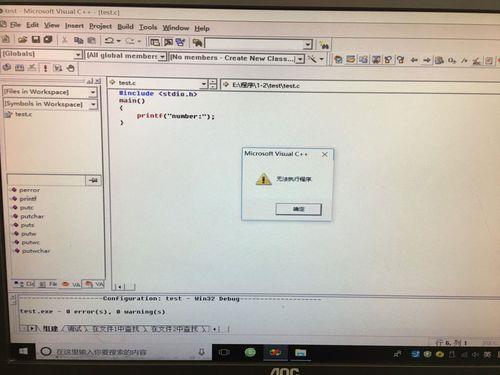Open the All global members dropdown
The width and height of the screenshot is (500, 375).
[x=162, y=56]
